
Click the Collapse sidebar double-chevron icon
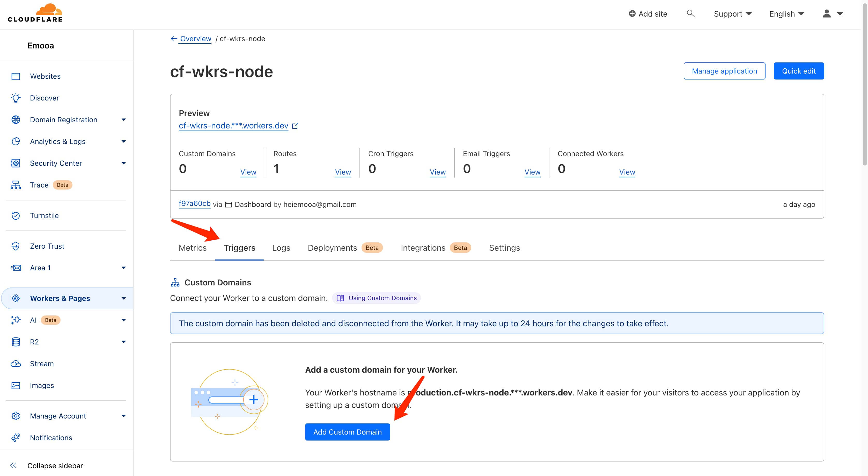pos(13,466)
